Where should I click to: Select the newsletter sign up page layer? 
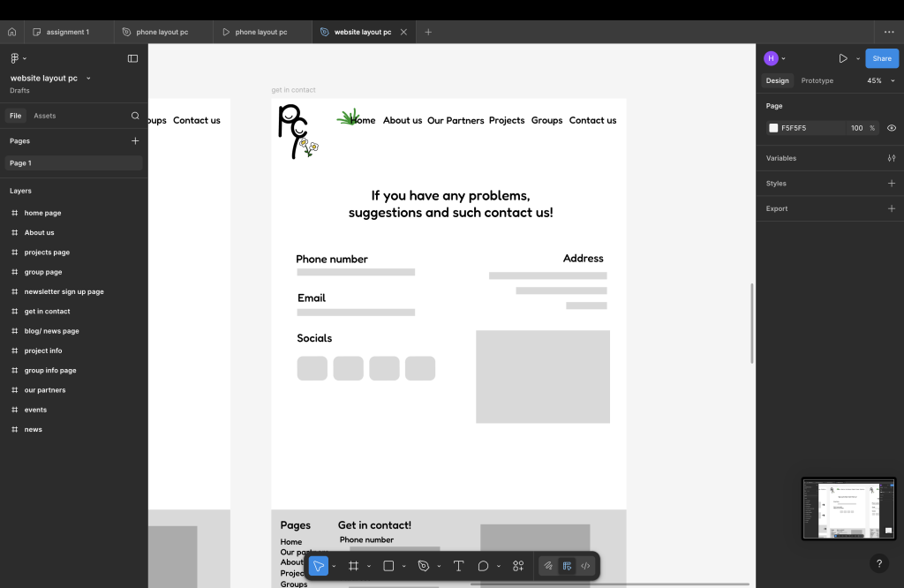[64, 291]
